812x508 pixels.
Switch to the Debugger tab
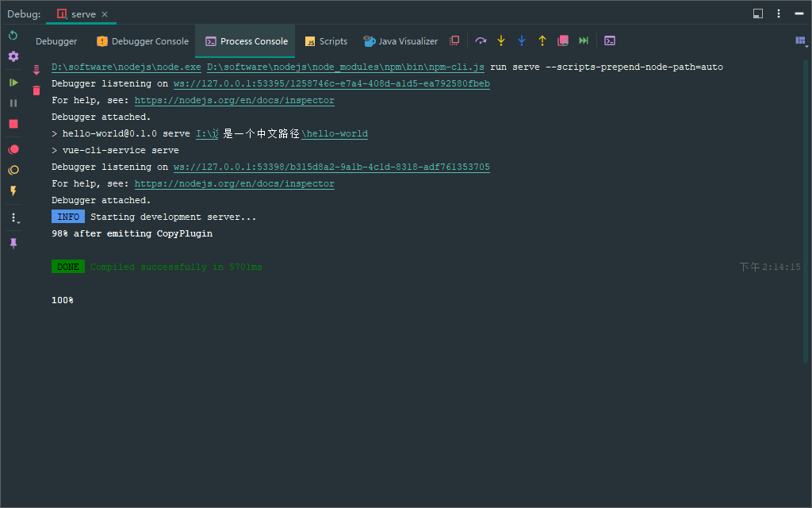[x=56, y=41]
